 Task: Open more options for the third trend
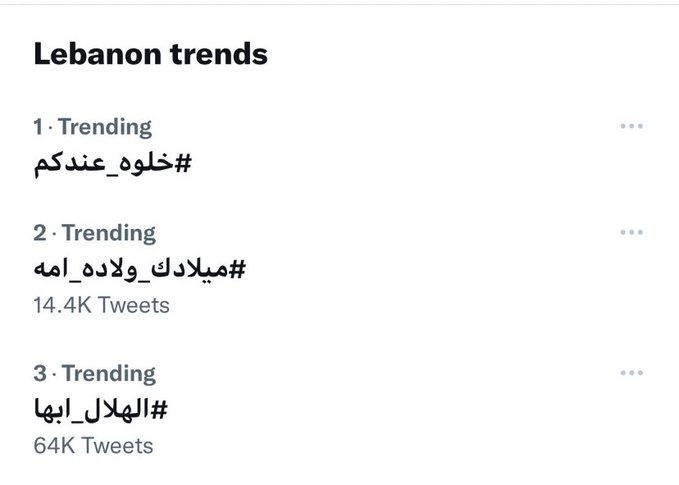pos(631,373)
